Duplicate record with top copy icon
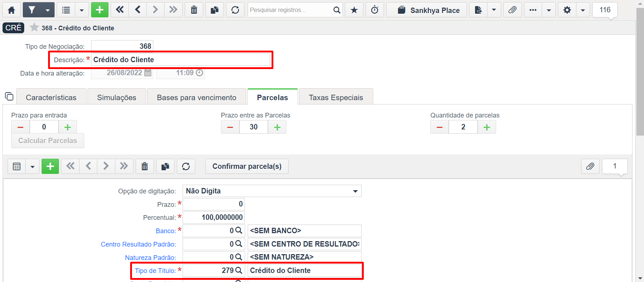Screen dimensions: 644x282 pyautogui.click(x=214, y=10)
